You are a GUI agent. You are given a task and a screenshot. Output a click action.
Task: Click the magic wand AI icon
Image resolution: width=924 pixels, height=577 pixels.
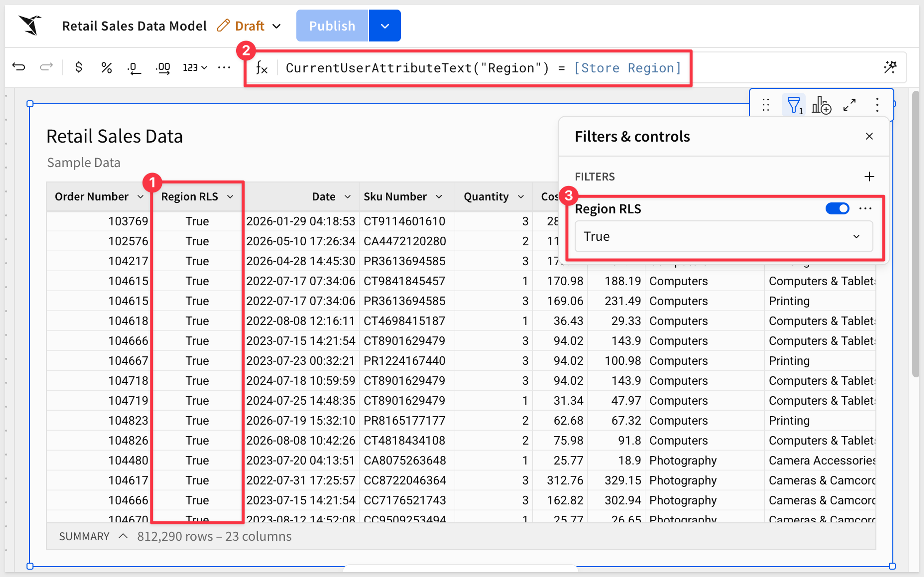click(x=891, y=67)
